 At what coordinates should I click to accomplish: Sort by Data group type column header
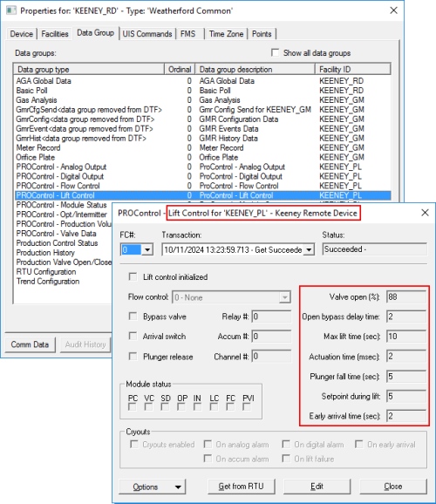(89, 70)
